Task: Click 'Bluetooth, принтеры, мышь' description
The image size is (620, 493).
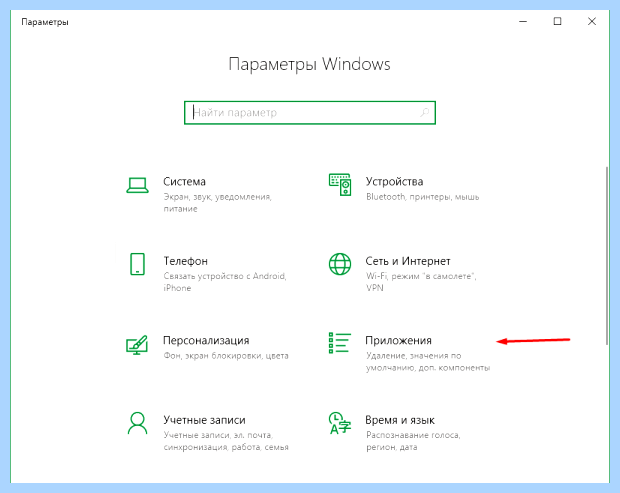Action: point(422,197)
